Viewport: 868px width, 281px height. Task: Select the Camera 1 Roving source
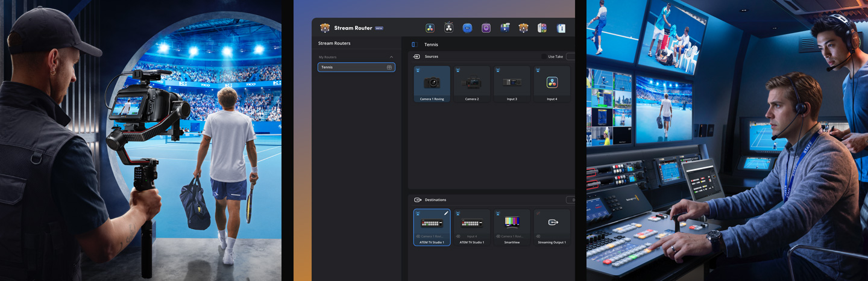coord(432,84)
